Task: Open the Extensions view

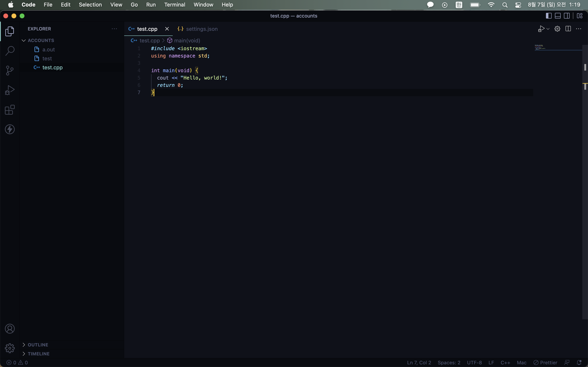Action: point(10,110)
